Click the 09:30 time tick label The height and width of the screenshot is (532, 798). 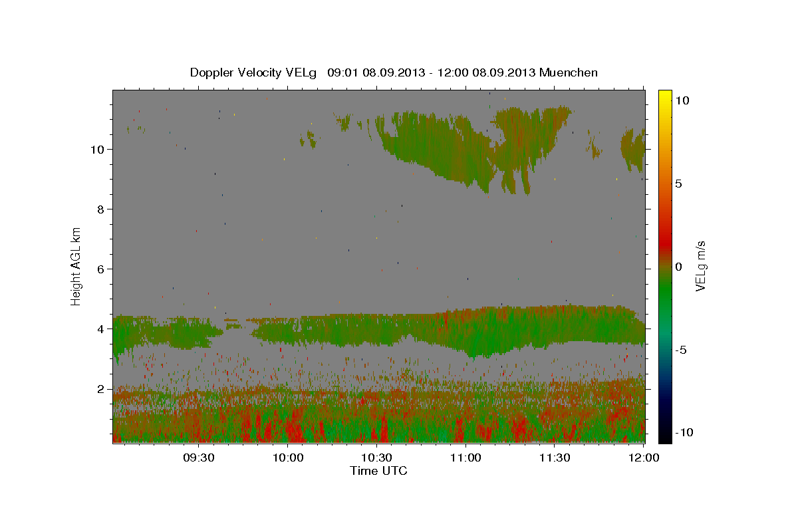(x=198, y=458)
